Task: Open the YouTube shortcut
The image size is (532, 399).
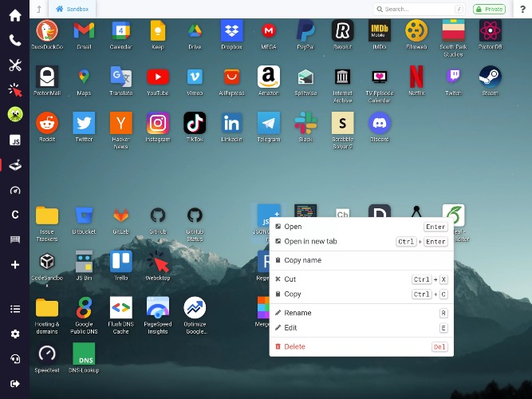Action: 158,77
